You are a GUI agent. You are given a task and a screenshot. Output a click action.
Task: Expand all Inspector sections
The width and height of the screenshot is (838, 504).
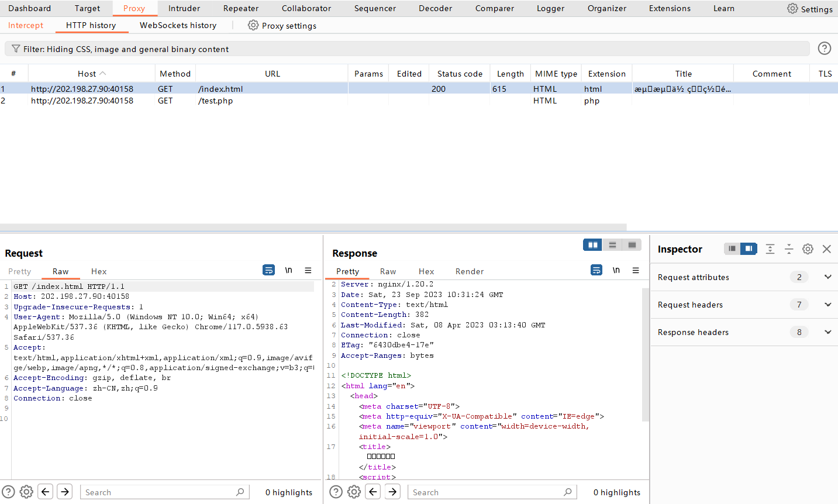(x=770, y=249)
